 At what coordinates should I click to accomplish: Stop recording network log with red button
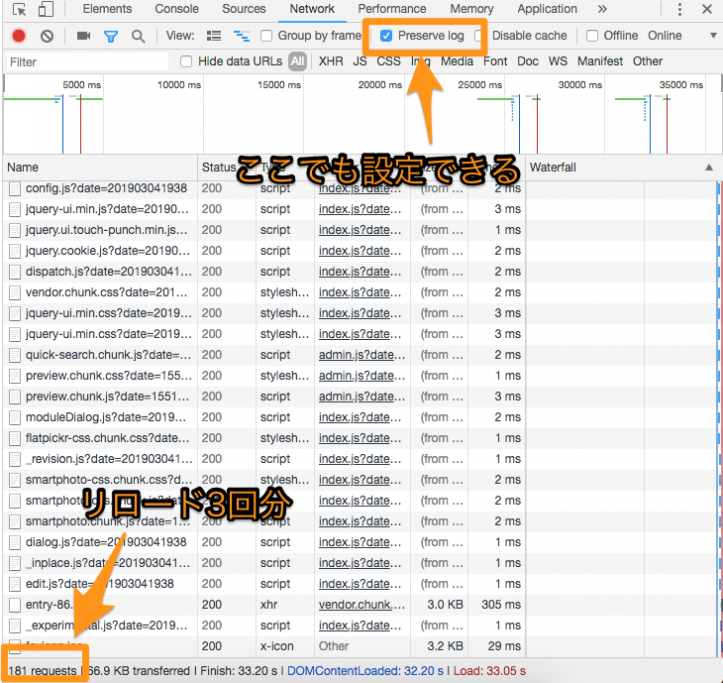[x=19, y=36]
